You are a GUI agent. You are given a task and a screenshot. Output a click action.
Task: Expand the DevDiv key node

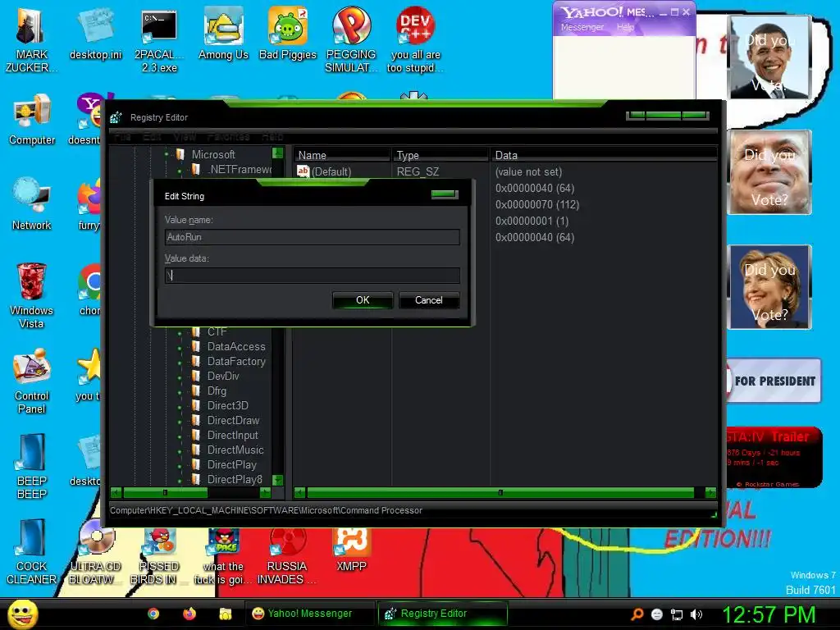point(180,376)
